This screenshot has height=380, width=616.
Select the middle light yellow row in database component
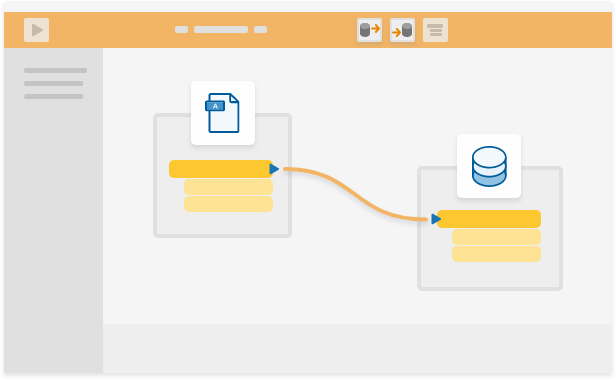[496, 237]
